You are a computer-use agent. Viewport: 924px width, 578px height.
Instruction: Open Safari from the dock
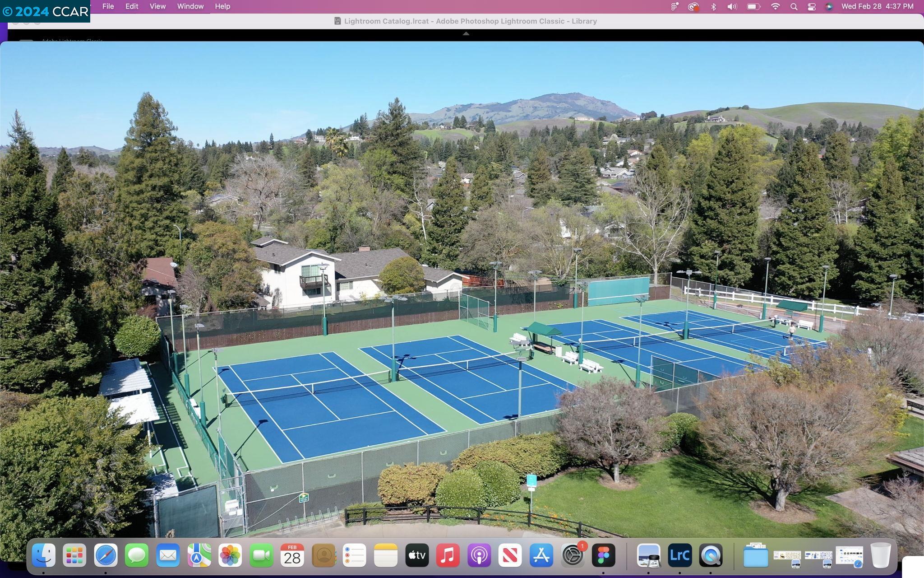[x=106, y=555]
